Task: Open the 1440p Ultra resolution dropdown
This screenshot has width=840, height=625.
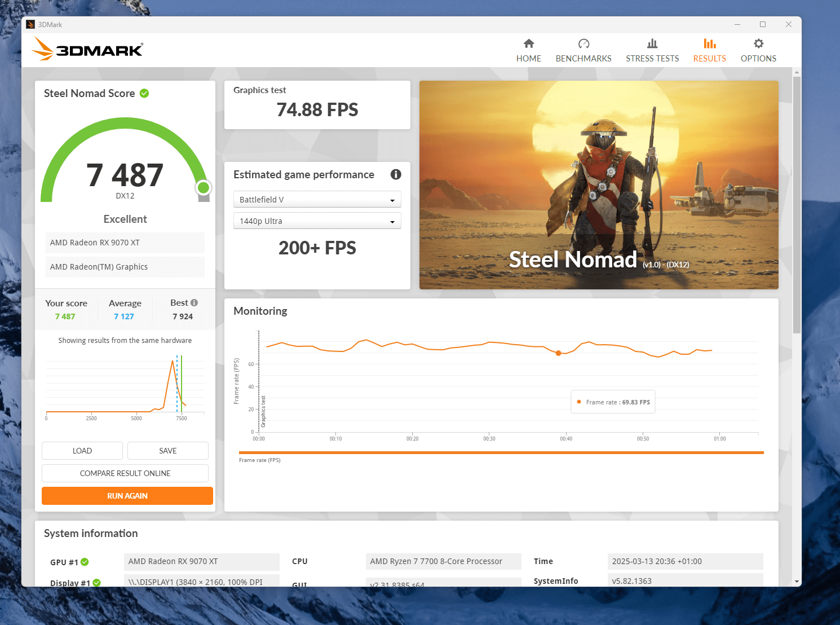Action: click(x=317, y=221)
